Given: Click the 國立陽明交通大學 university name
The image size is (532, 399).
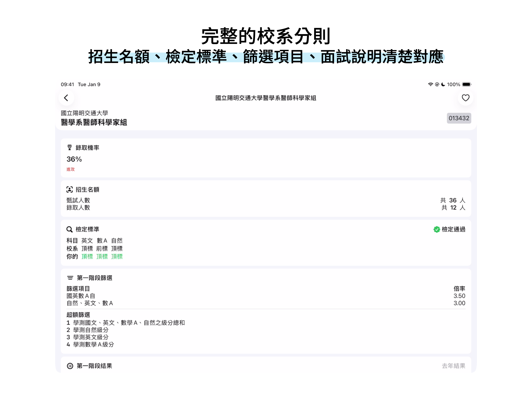Looking at the screenshot, I should point(84,113).
